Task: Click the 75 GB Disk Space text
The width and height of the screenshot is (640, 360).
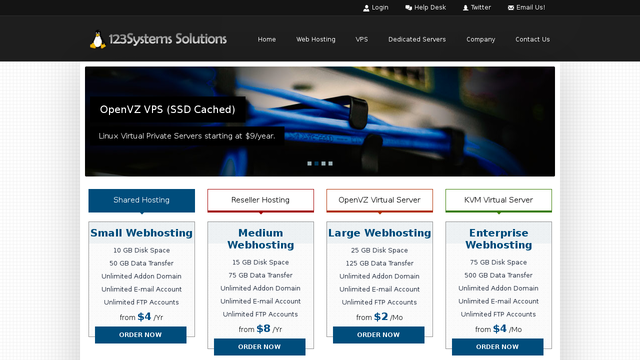Action: (x=498, y=262)
